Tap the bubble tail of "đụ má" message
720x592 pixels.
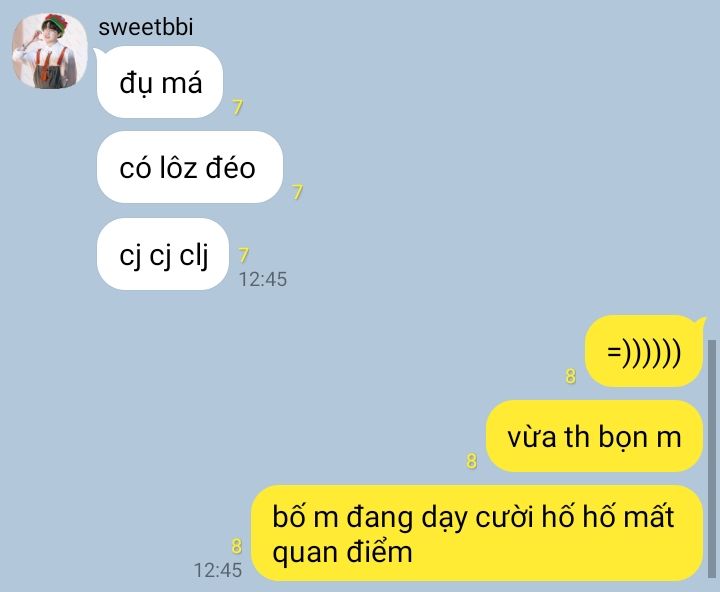(97, 54)
